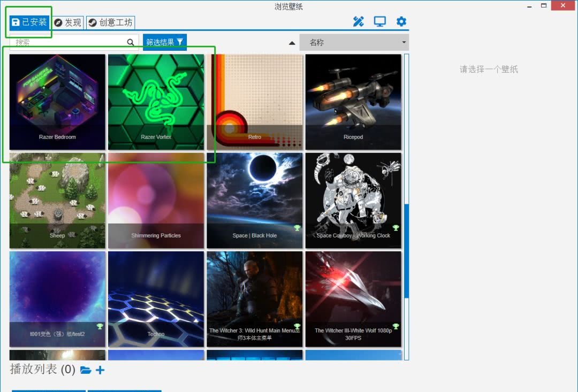The width and height of the screenshot is (578, 392).
Task: Pick the Techno hexagon wallpaper
Action: coord(156,299)
